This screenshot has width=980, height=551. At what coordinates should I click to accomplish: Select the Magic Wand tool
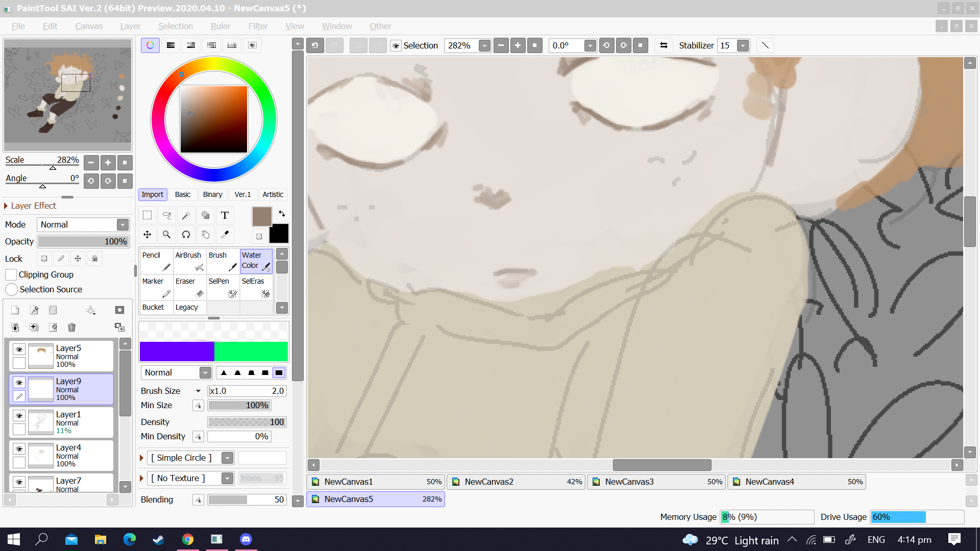(186, 215)
